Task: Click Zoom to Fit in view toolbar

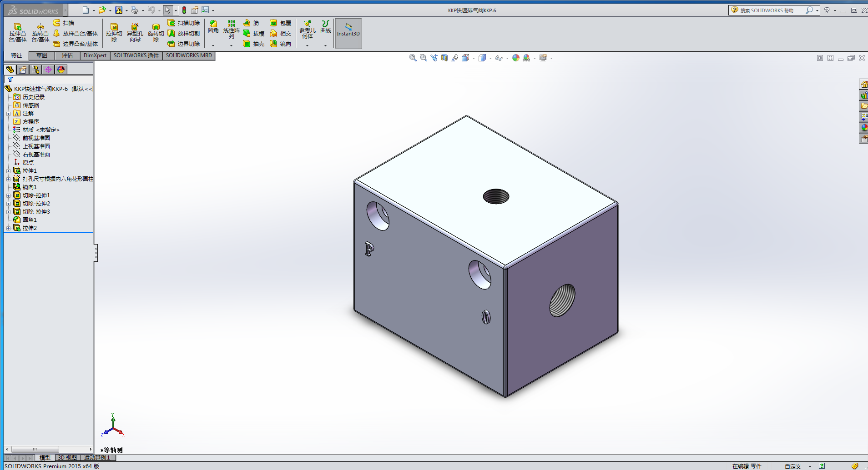Action: pyautogui.click(x=413, y=58)
